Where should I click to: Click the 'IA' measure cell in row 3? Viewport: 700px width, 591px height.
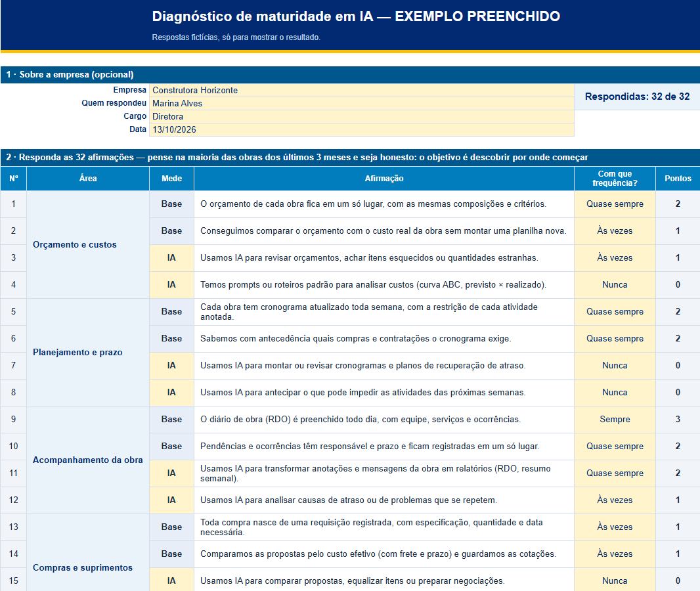[x=171, y=257]
